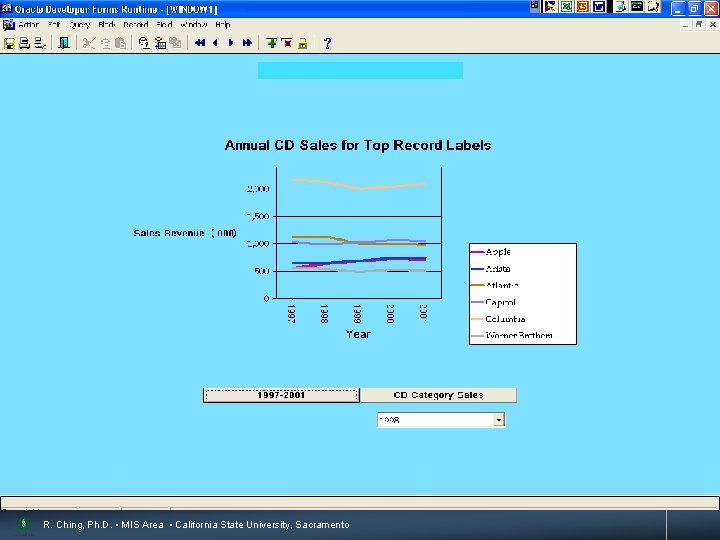Click the 2000 x-axis tick label
720x540 pixels.
[x=390, y=313]
